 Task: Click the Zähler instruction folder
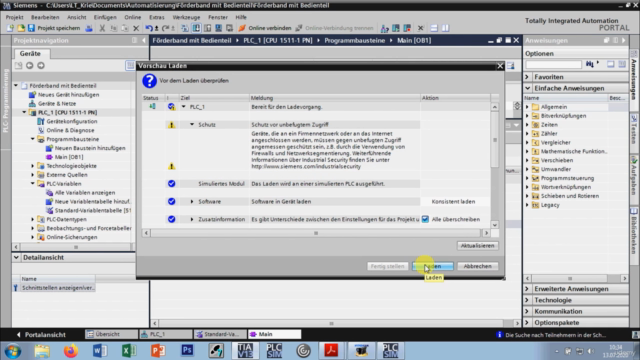(549, 133)
